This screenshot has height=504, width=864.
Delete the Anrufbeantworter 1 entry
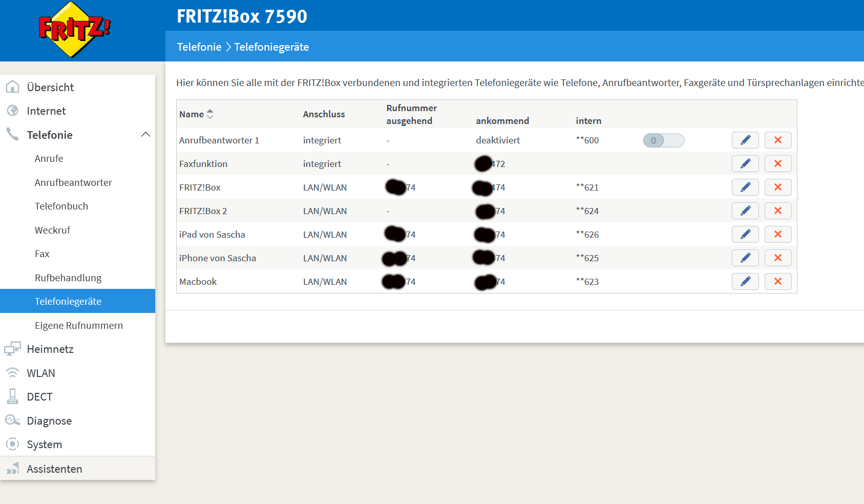click(778, 140)
